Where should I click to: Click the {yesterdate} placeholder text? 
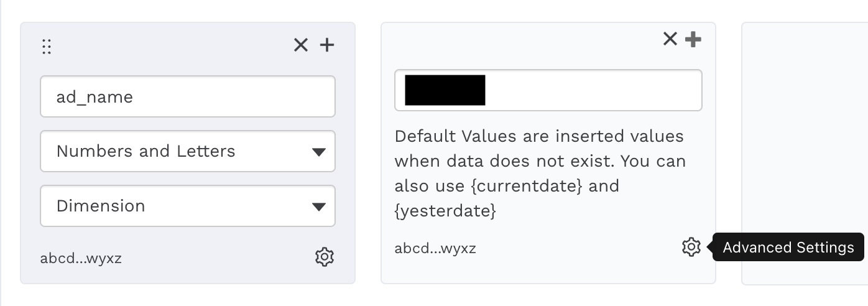point(445,211)
